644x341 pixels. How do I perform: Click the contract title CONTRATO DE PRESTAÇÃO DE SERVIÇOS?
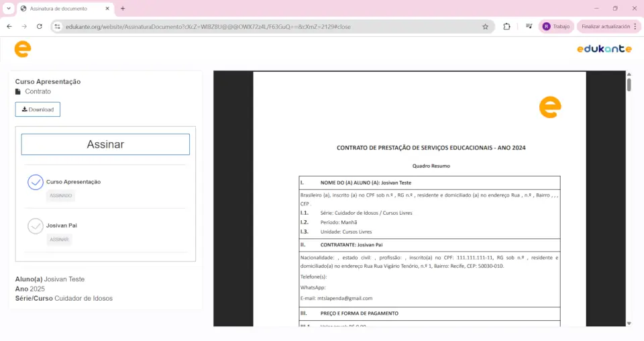[431, 148]
